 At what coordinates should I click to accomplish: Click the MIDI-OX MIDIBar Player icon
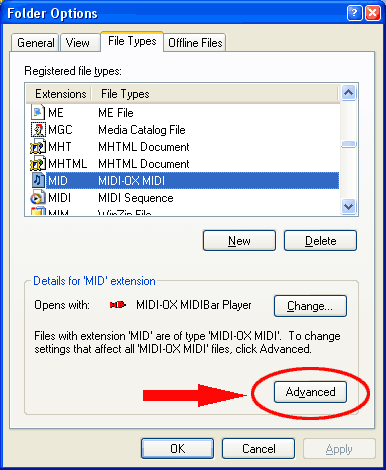click(x=118, y=305)
